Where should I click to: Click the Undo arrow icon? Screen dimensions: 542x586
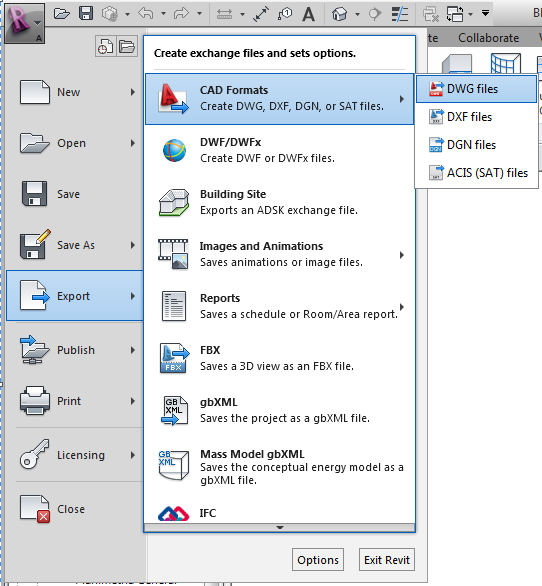pyautogui.click(x=146, y=13)
